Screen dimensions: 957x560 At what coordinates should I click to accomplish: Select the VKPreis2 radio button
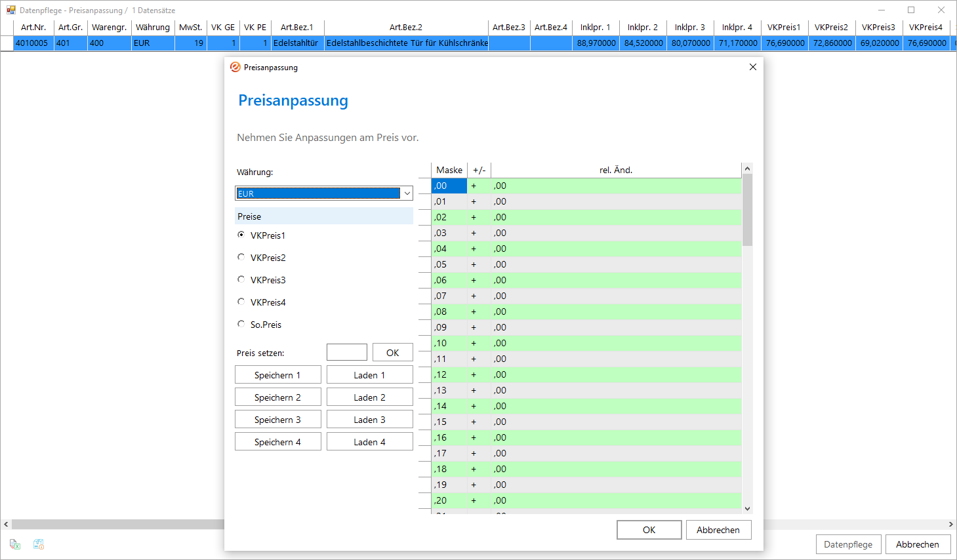(x=241, y=257)
